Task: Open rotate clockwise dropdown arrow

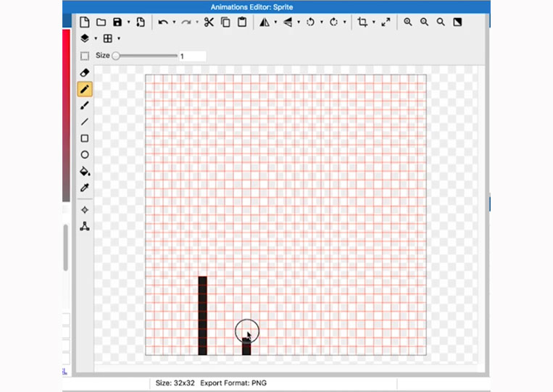Action: 344,22
